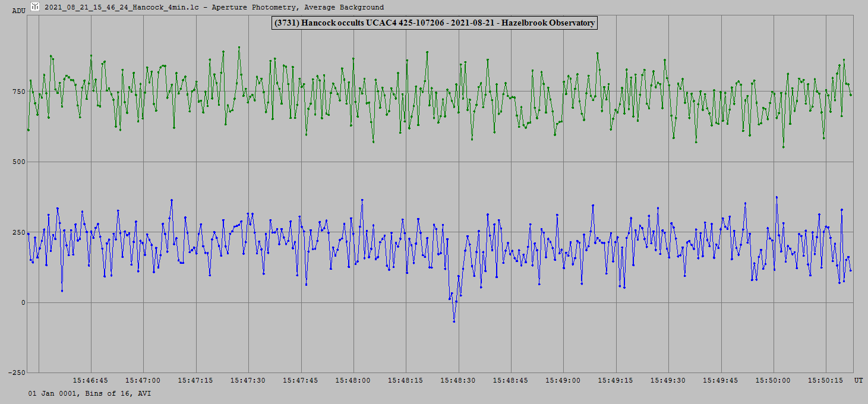Click the 15:49:15 time axis label
The image size is (868, 404).
pyautogui.click(x=615, y=380)
